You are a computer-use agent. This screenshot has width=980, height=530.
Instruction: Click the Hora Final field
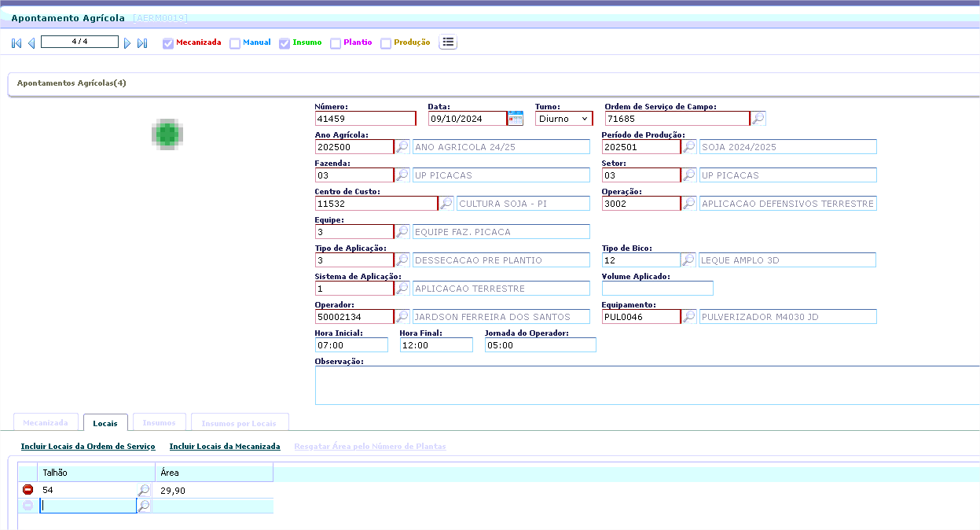(x=436, y=345)
